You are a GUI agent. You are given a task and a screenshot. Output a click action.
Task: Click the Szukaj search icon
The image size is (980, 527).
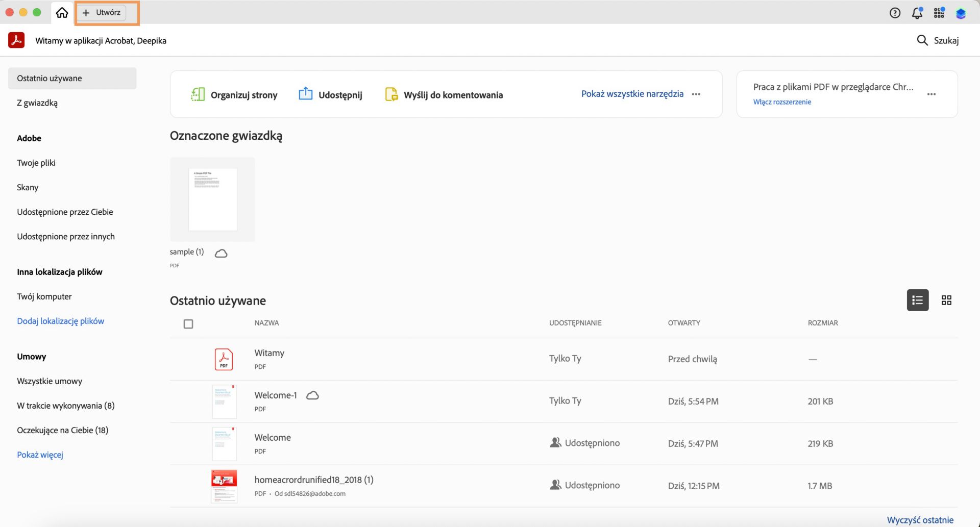tap(922, 40)
